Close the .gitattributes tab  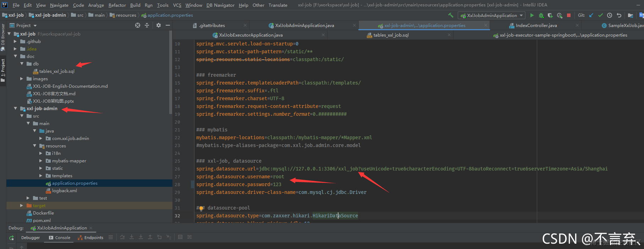point(245,25)
